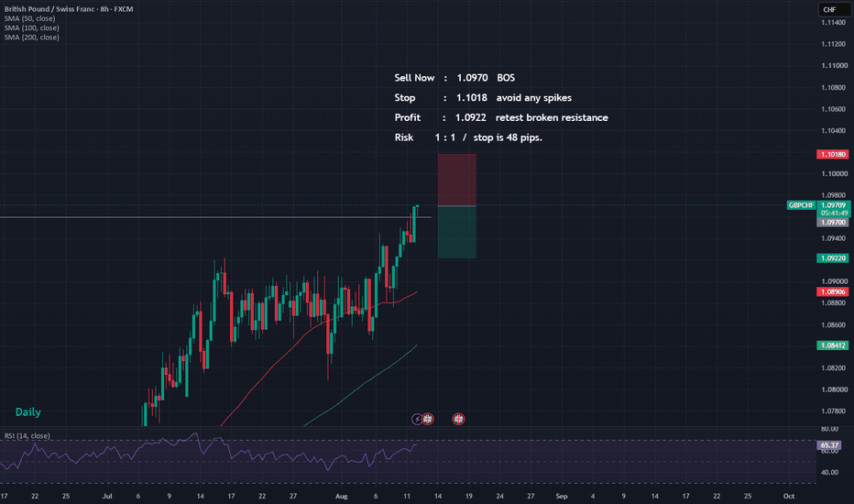Click the GBPCHF symbol price tag
This screenshot has height=504, width=854.
click(801, 205)
